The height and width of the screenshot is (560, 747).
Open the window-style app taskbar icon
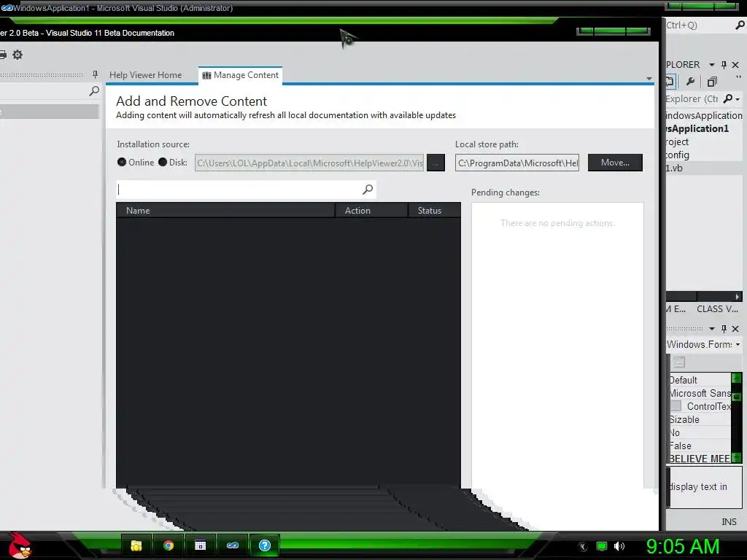(200, 545)
